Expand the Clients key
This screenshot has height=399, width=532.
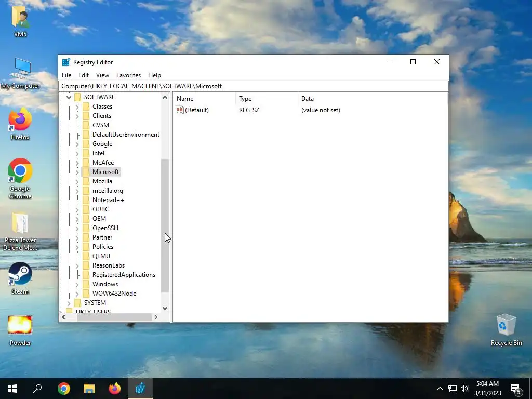[77, 116]
